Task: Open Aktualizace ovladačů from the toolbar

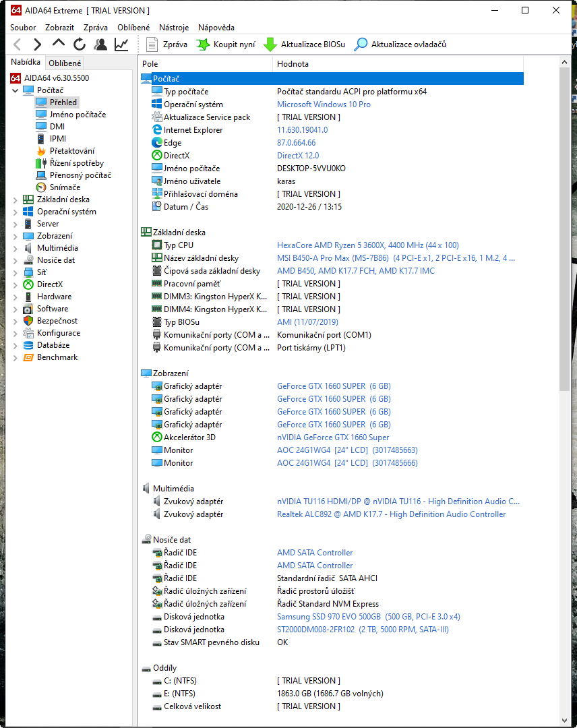Action: (400, 44)
